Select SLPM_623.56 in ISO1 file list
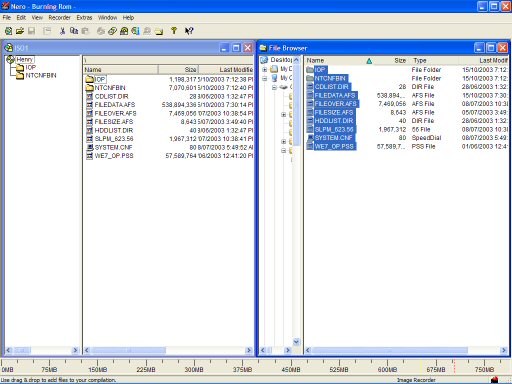512x384 pixels. (x=114, y=139)
